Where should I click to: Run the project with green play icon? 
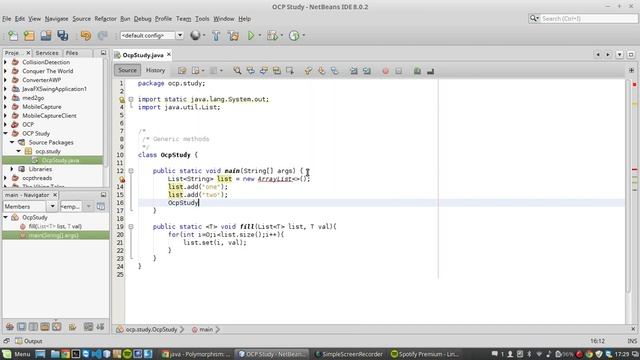(x=251, y=36)
